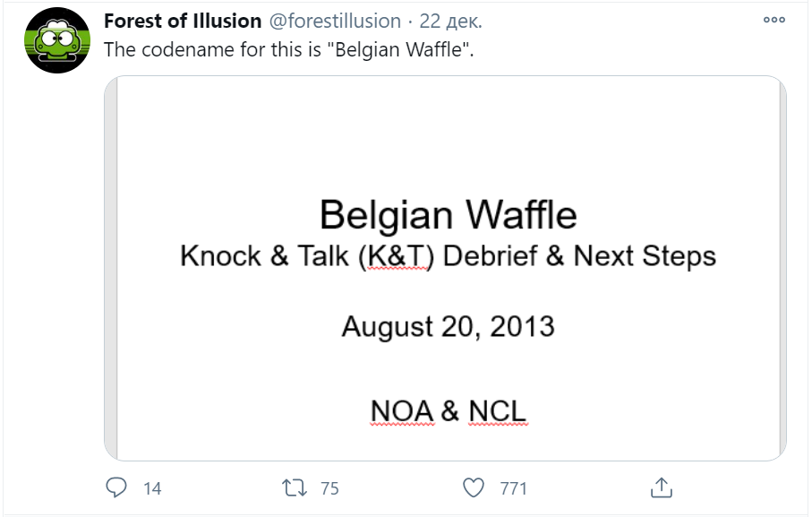This screenshot has width=812, height=517.
Task: Click the underlined word NOA in slide
Action: [x=402, y=410]
